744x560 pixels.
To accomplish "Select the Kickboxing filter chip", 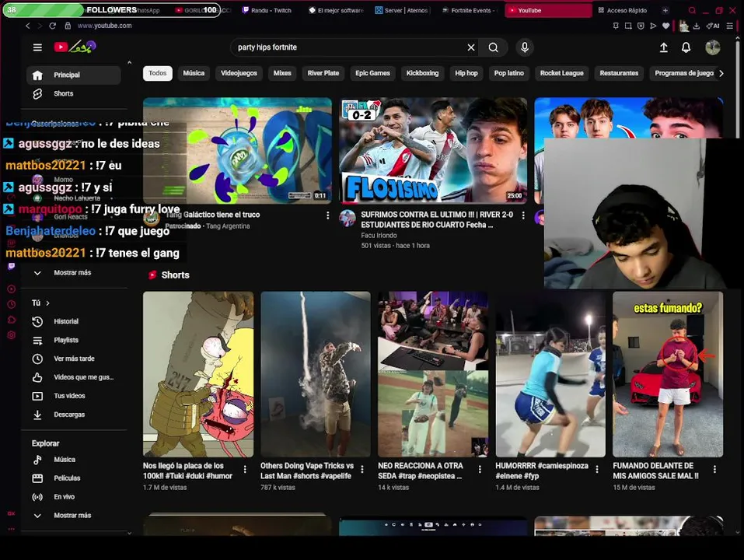I will [422, 73].
